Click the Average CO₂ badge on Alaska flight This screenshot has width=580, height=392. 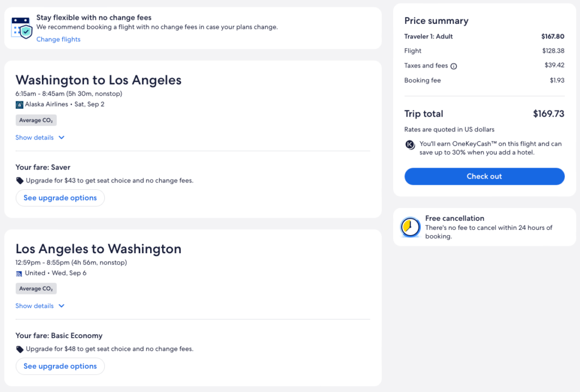[36, 120]
